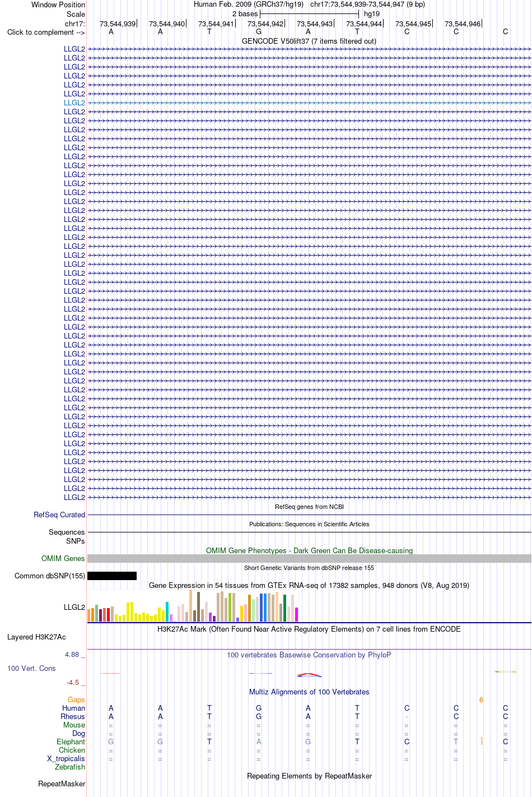This screenshot has height=797, width=532.
Task: Open the Short Genetic Variants dbSNP 155 title
Action: 309,568
